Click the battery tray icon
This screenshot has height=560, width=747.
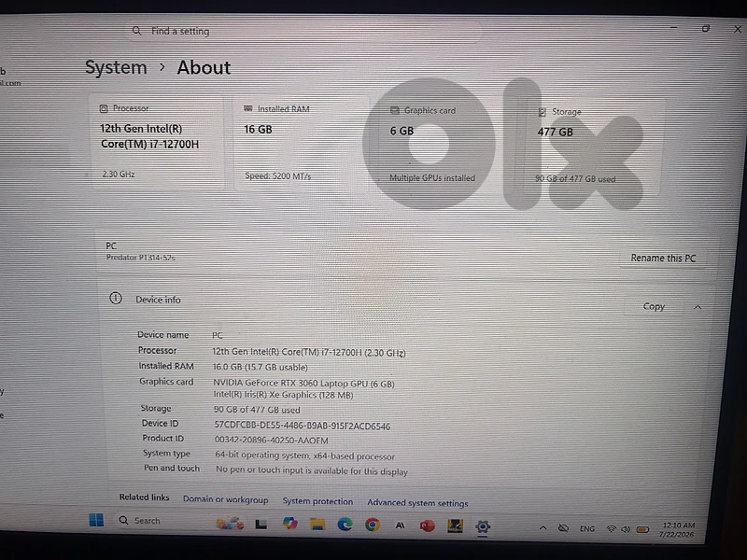coord(642,529)
